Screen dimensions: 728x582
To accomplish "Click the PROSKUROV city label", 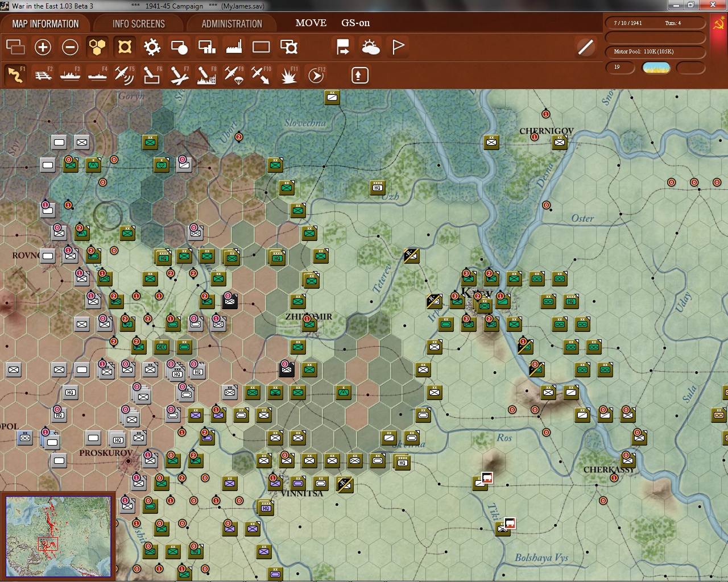I will 106,453.
